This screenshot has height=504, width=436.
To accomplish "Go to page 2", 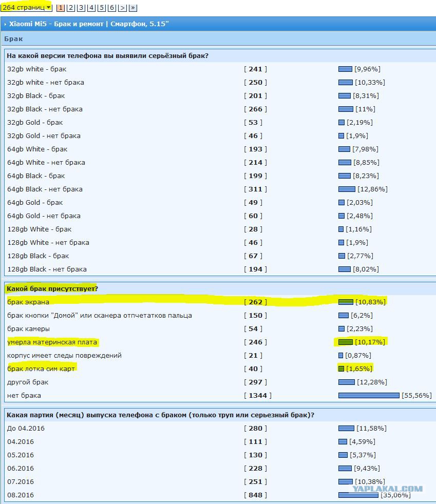I will tap(71, 8).
